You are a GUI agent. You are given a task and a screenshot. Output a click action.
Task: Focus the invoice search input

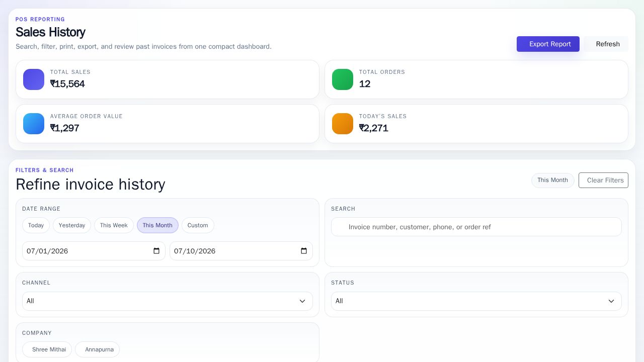476,227
